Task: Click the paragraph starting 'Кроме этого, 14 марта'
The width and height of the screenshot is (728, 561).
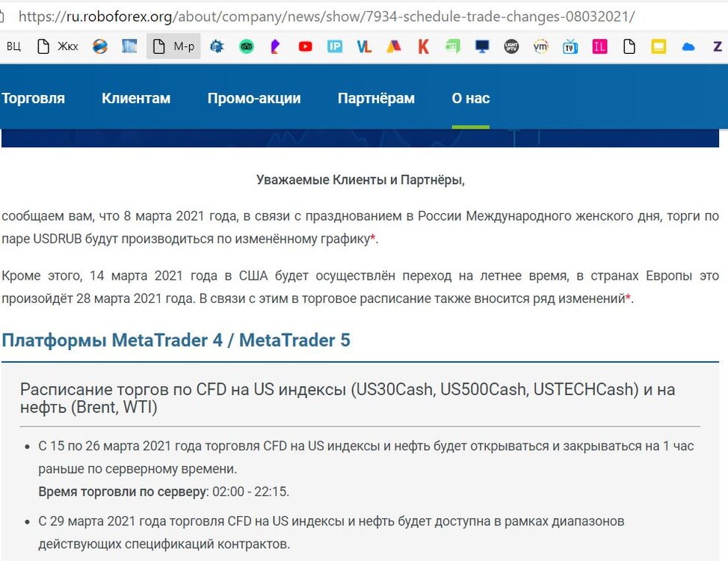Action: (360, 286)
